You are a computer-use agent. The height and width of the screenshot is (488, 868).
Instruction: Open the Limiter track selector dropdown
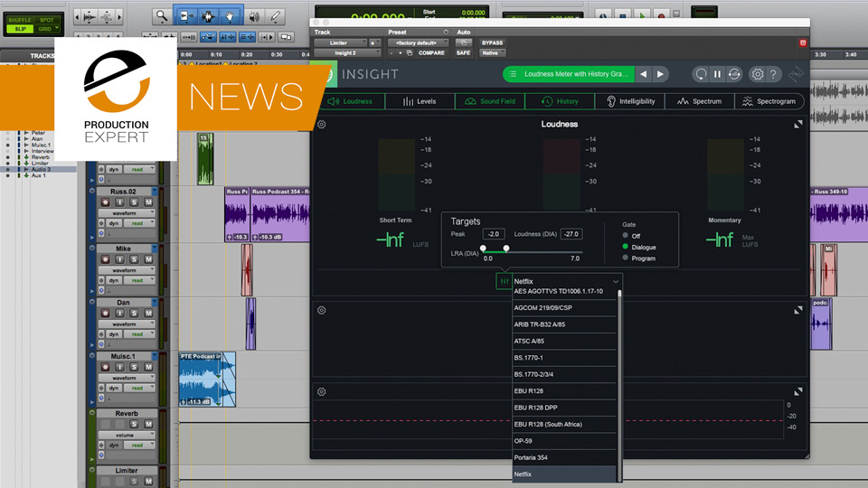coord(341,42)
